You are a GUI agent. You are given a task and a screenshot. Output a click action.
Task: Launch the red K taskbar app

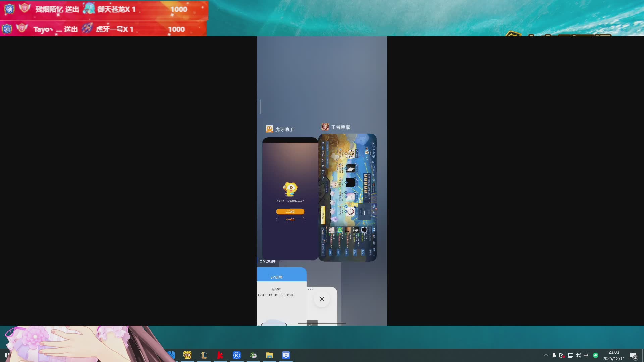pyautogui.click(x=220, y=355)
